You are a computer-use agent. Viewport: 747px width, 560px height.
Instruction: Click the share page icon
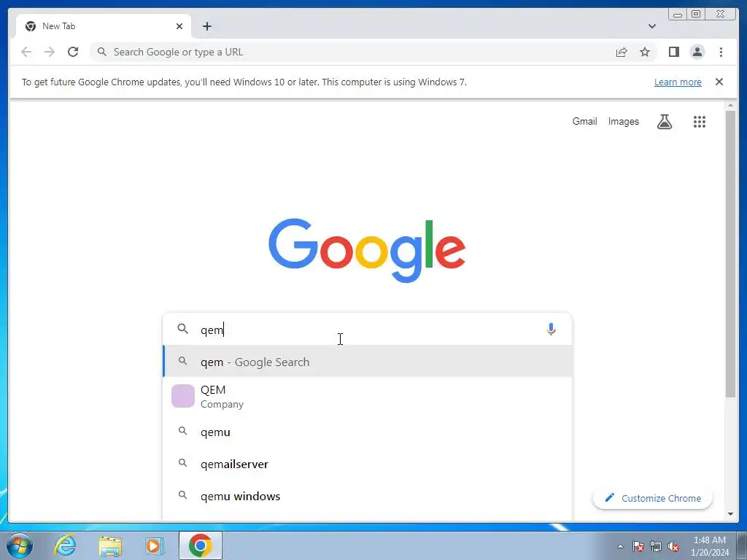(x=622, y=52)
